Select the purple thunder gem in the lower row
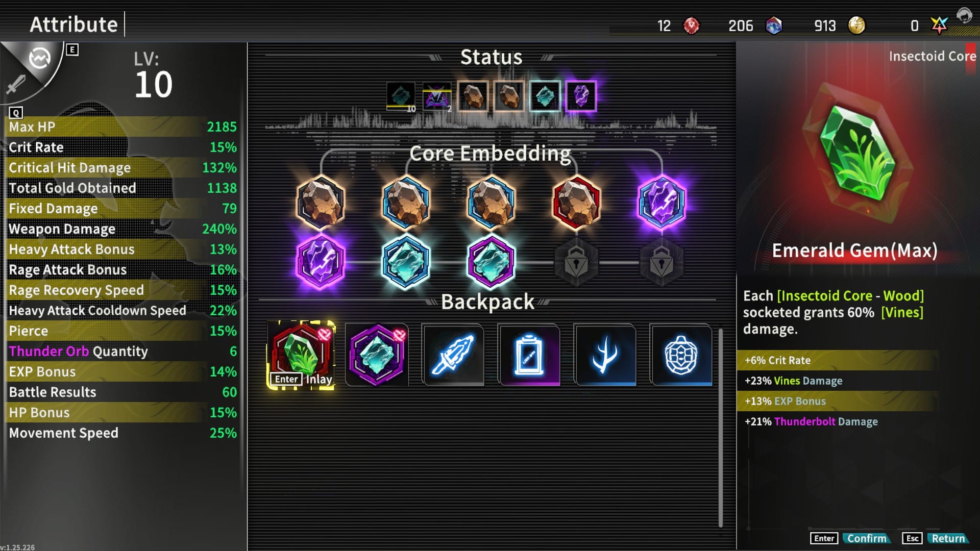Image resolution: width=980 pixels, height=551 pixels. coord(321,261)
